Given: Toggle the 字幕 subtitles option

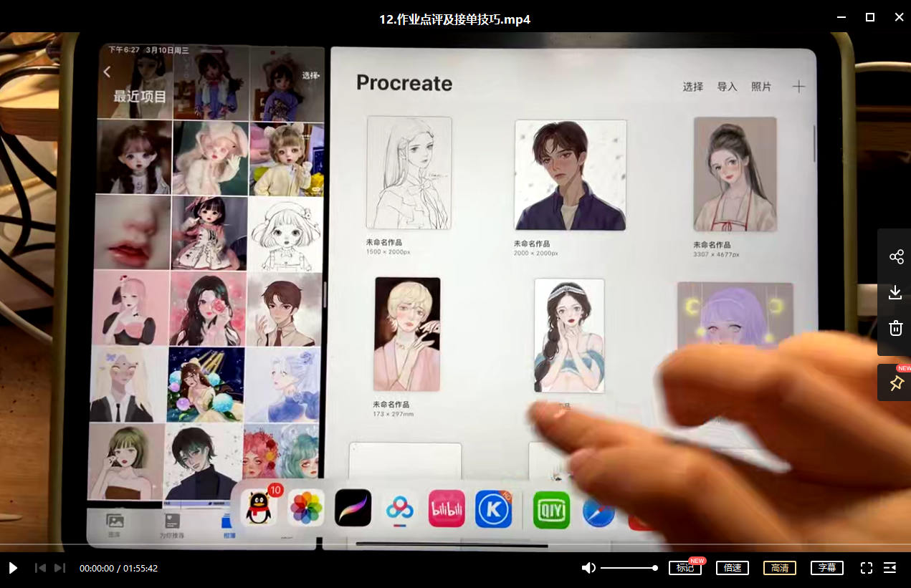Looking at the screenshot, I should point(826,568).
